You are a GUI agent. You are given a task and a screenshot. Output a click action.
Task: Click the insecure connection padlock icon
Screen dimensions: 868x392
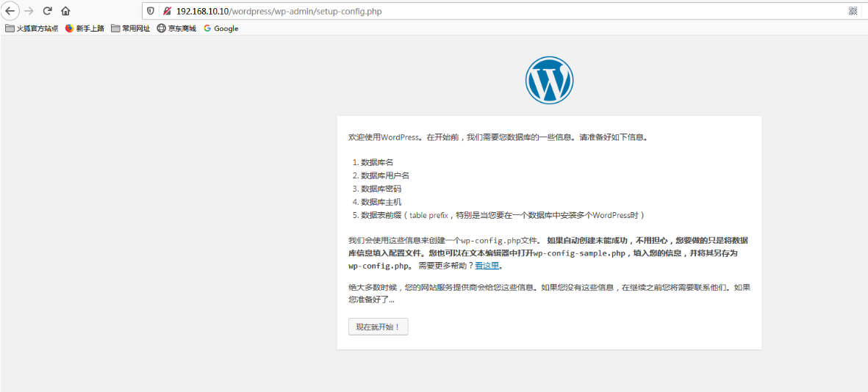(x=167, y=11)
